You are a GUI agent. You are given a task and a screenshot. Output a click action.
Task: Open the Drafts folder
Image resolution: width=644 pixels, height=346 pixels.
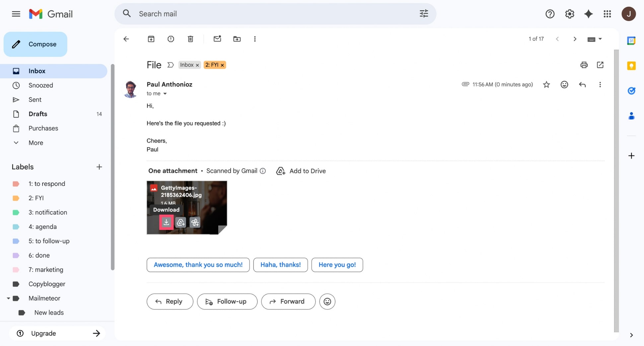[37, 114]
